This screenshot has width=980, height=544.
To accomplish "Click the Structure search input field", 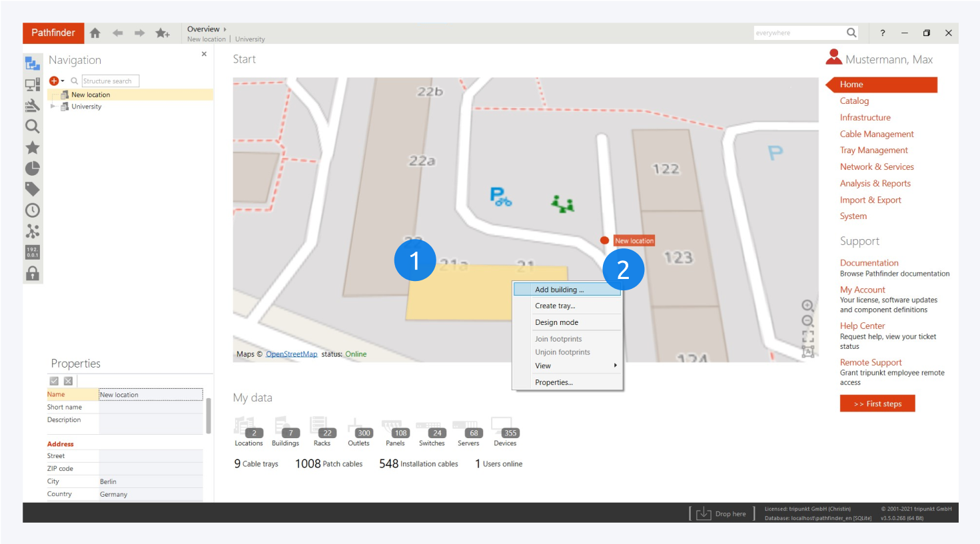I will [110, 81].
